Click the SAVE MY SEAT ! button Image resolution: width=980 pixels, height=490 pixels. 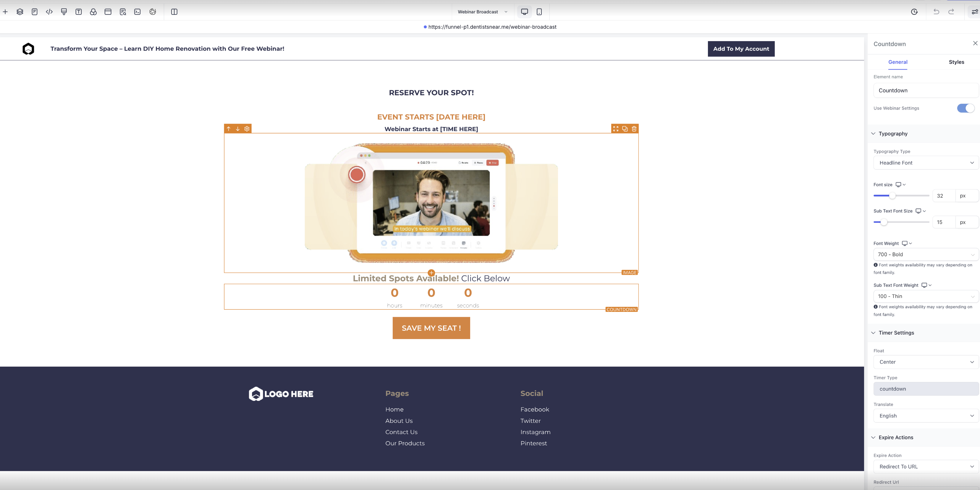(431, 328)
